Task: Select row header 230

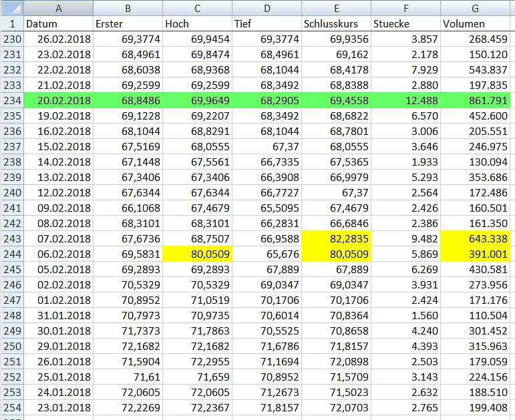Action: 13,39
